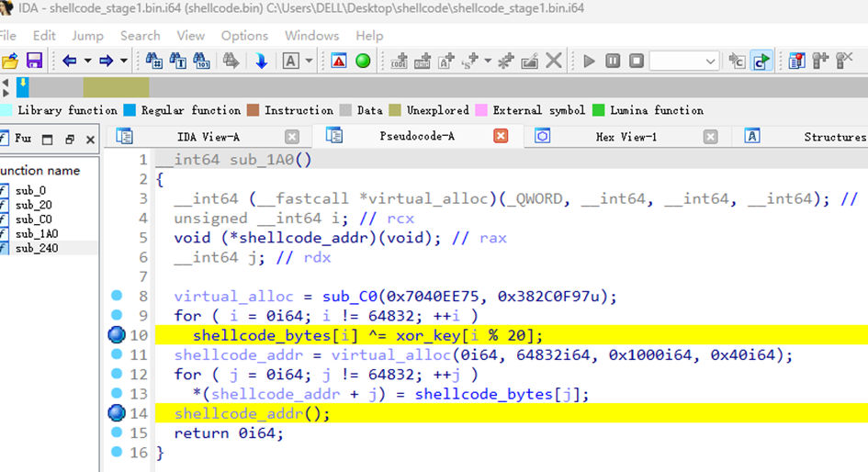
Task: Switch to the Hex View-1 tab
Action: (626, 137)
